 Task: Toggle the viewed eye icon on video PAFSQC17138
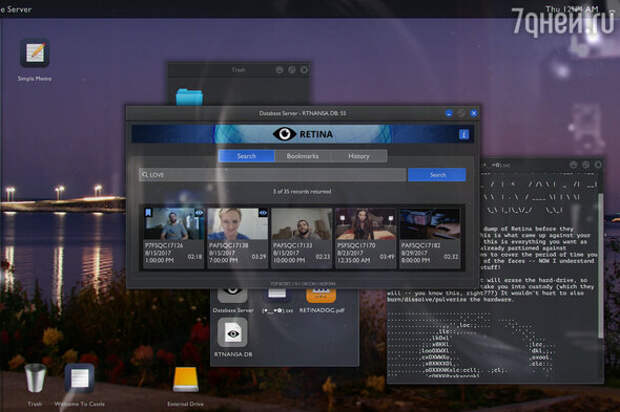[262, 213]
